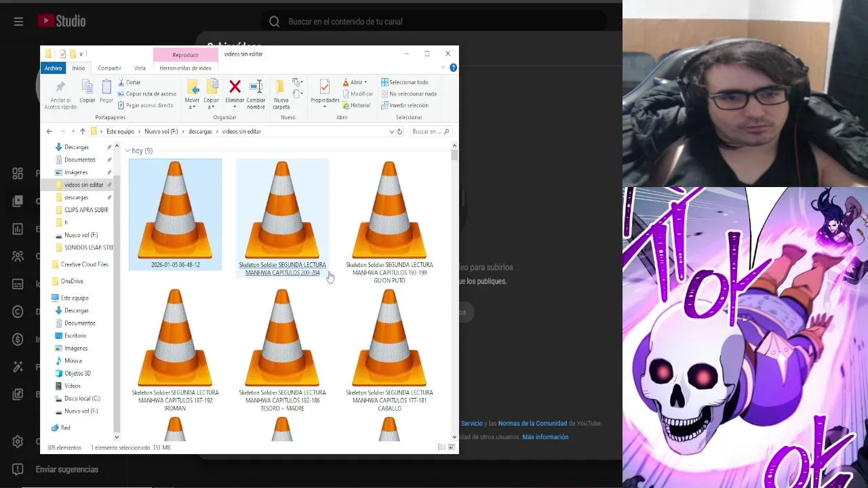Click Este equipo in the address breadcrumb
The height and width of the screenshot is (488, 868).
(120, 131)
